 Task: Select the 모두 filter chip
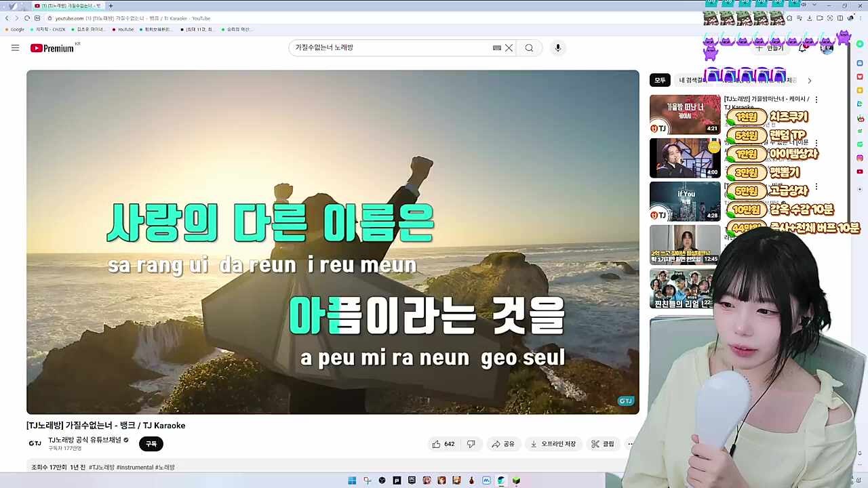click(660, 80)
